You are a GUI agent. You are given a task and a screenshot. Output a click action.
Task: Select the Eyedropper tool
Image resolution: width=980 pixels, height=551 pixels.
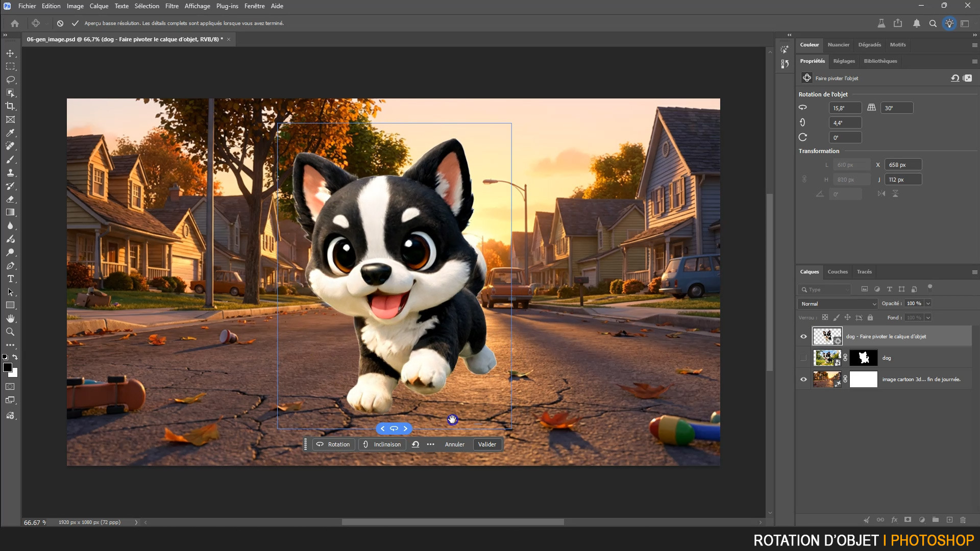pos(10,133)
